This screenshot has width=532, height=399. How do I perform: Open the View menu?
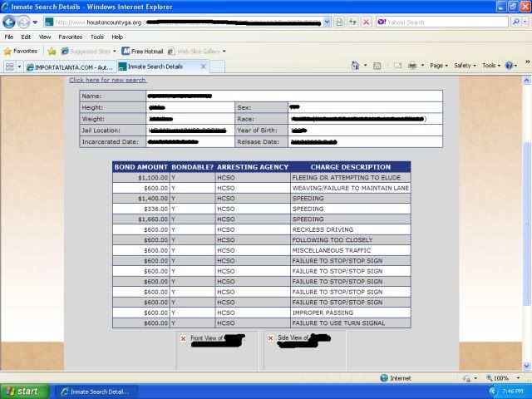coord(44,37)
